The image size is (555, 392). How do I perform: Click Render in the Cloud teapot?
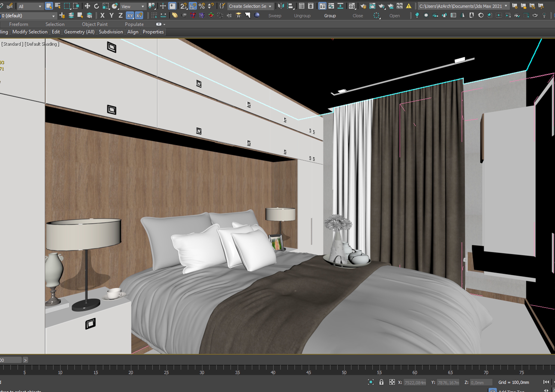[391, 6]
